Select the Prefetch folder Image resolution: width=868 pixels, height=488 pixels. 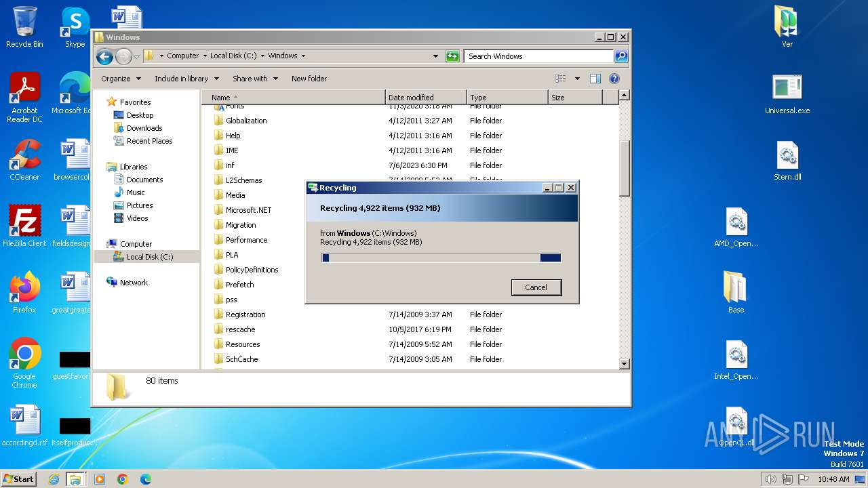[239, 285]
